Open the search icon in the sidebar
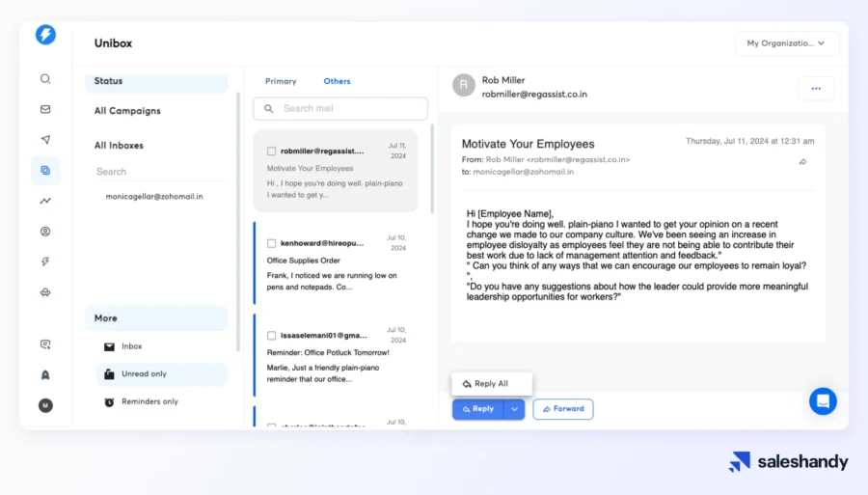868x495 pixels. (x=45, y=78)
